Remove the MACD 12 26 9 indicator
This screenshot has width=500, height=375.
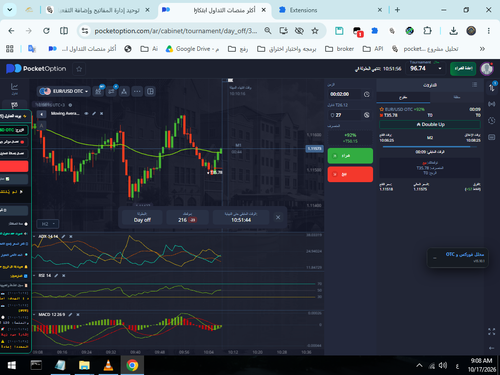(78, 314)
